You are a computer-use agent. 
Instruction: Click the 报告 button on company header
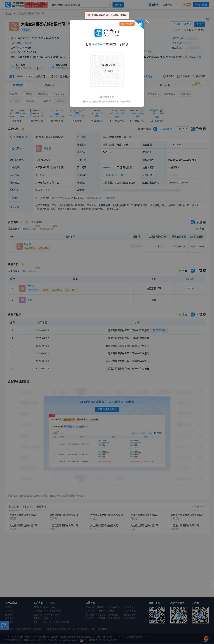click(x=176, y=24)
